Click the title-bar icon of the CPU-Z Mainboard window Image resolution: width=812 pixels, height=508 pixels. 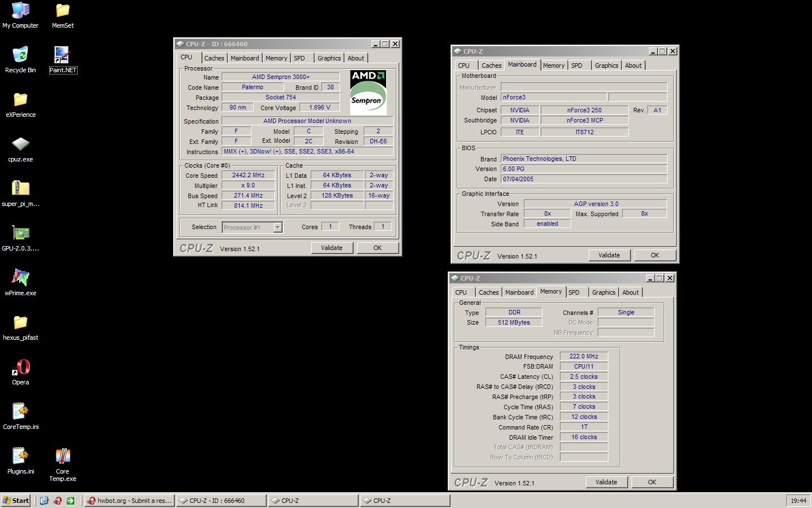[457, 51]
